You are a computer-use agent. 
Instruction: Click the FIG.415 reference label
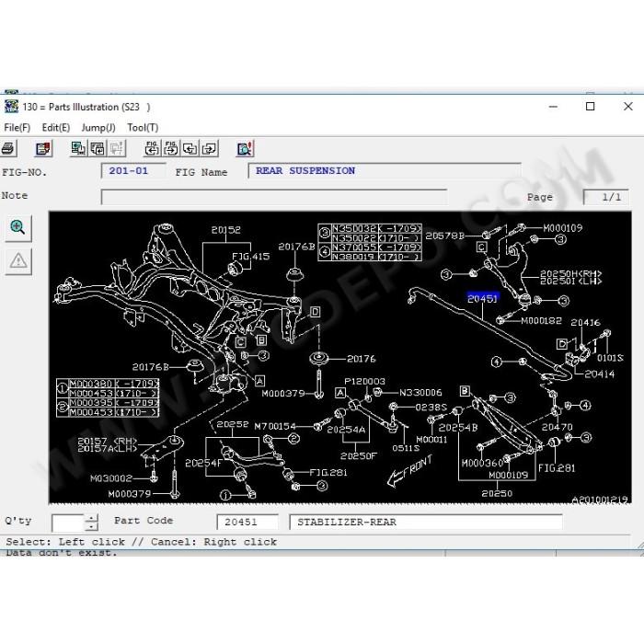coord(250,257)
